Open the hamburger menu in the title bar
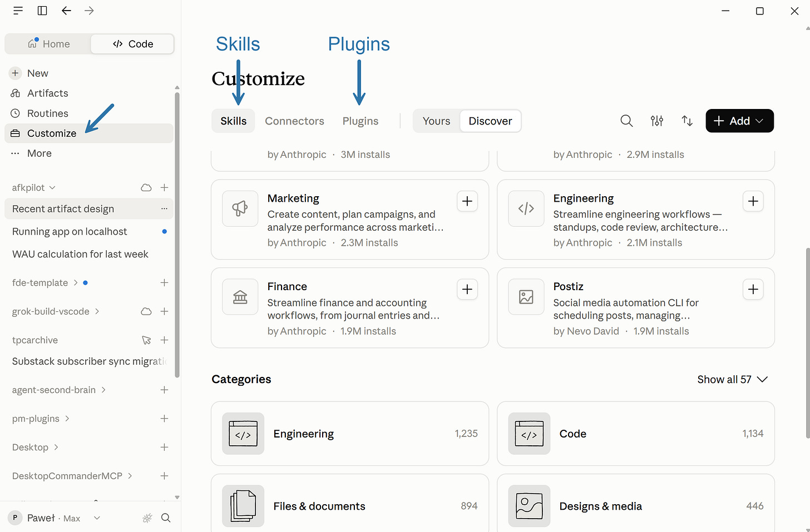 click(18, 11)
